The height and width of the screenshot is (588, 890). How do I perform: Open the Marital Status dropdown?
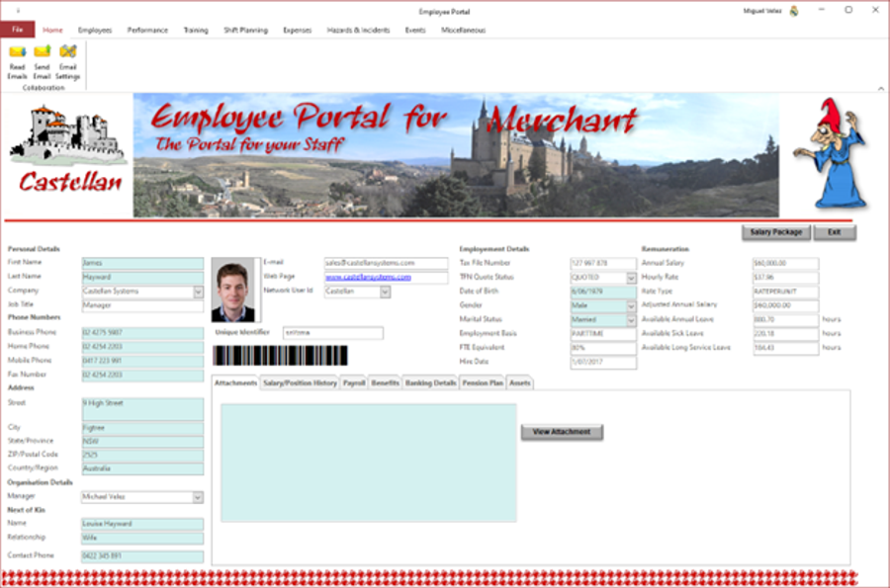point(633,320)
